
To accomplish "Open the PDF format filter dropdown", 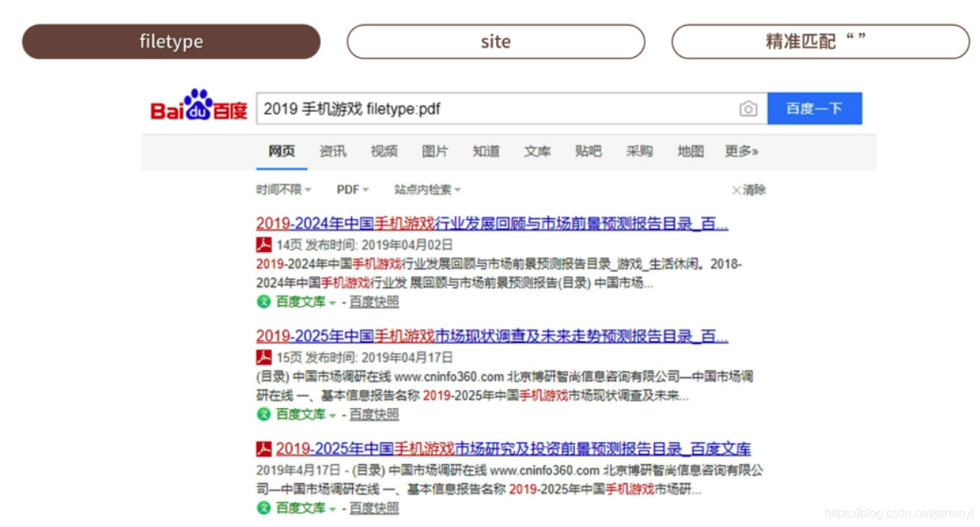I will click(x=351, y=189).
